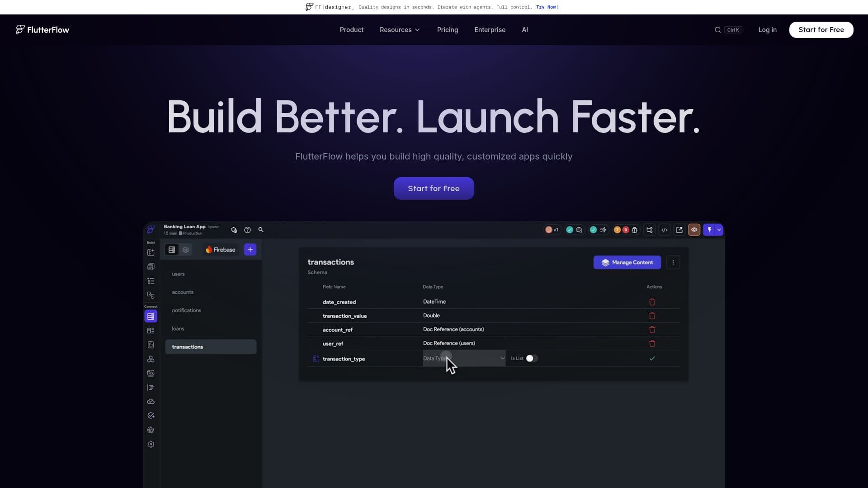Click the Manage Content button

(x=627, y=263)
